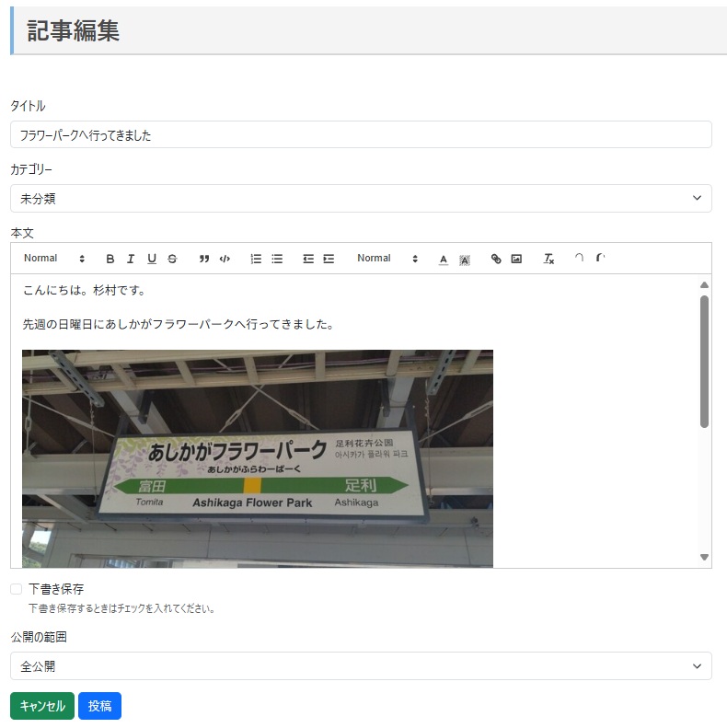
Task: Insert an image via image icon
Action: click(x=516, y=259)
